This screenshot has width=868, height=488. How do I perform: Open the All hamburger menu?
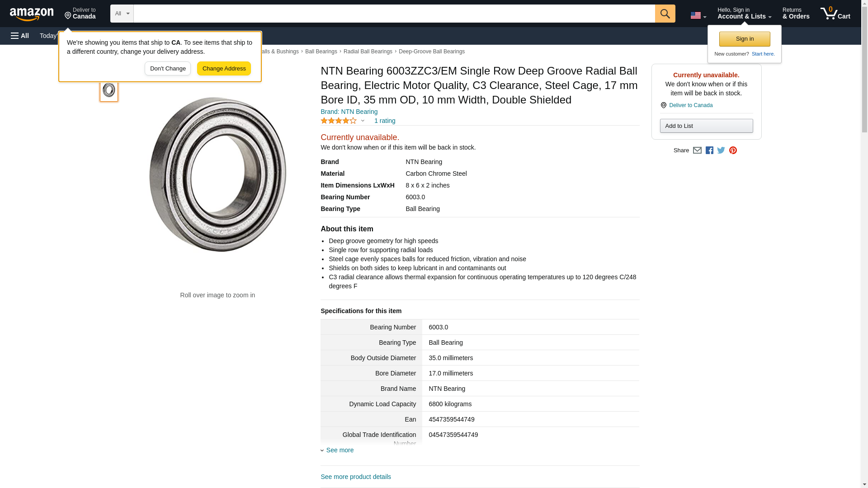(20, 36)
